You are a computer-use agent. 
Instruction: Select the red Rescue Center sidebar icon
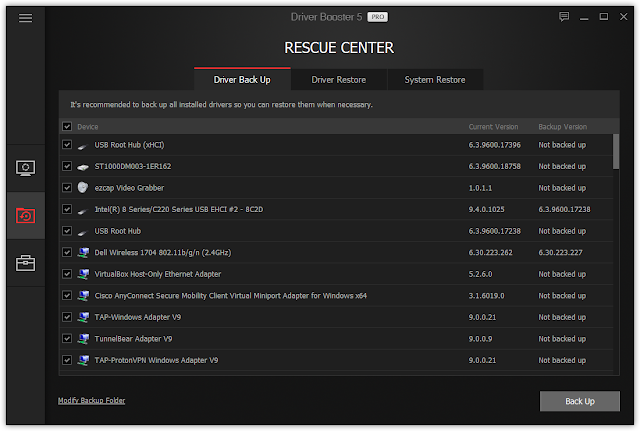(x=25, y=216)
